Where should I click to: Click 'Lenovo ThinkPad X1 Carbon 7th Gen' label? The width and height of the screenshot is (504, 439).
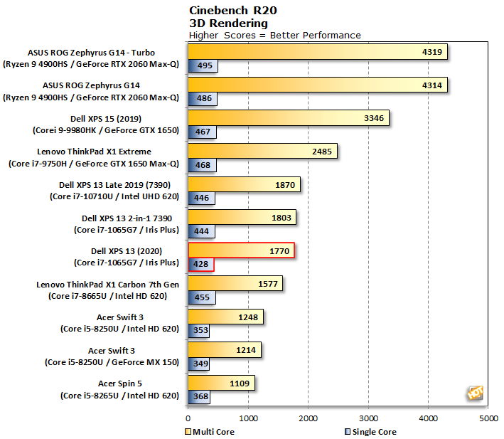[x=107, y=285]
